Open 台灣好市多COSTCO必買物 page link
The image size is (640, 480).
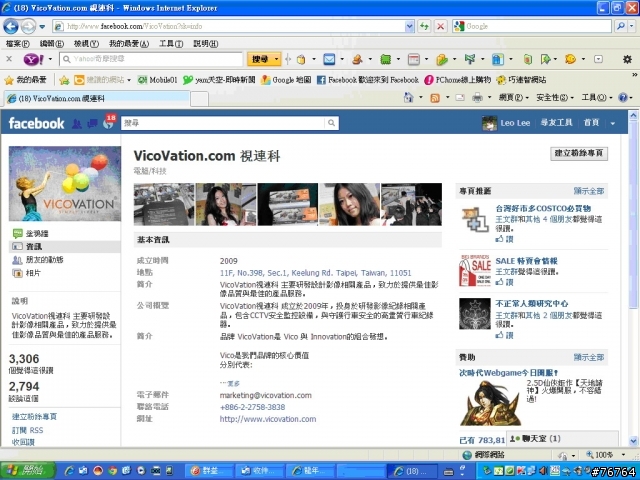coord(543,209)
